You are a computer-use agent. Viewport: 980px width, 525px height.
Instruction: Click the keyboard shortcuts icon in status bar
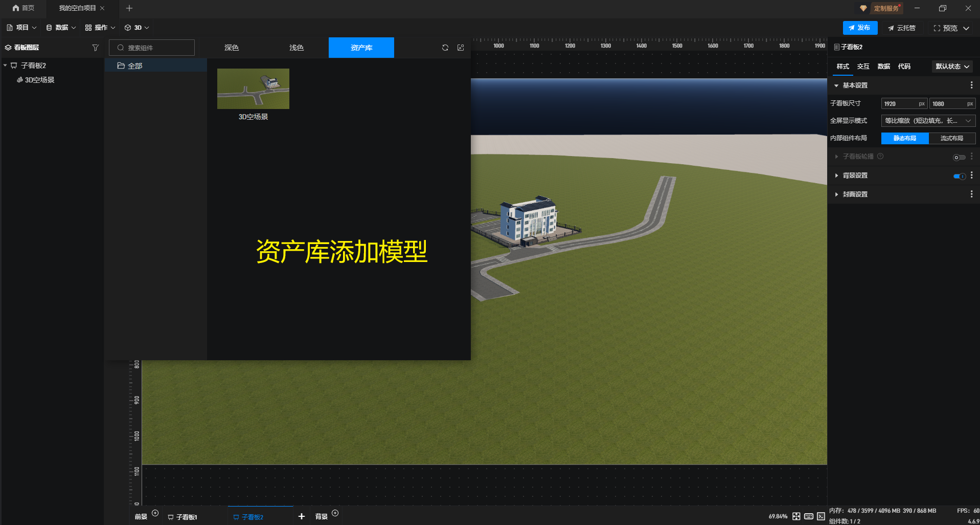pyautogui.click(x=808, y=516)
